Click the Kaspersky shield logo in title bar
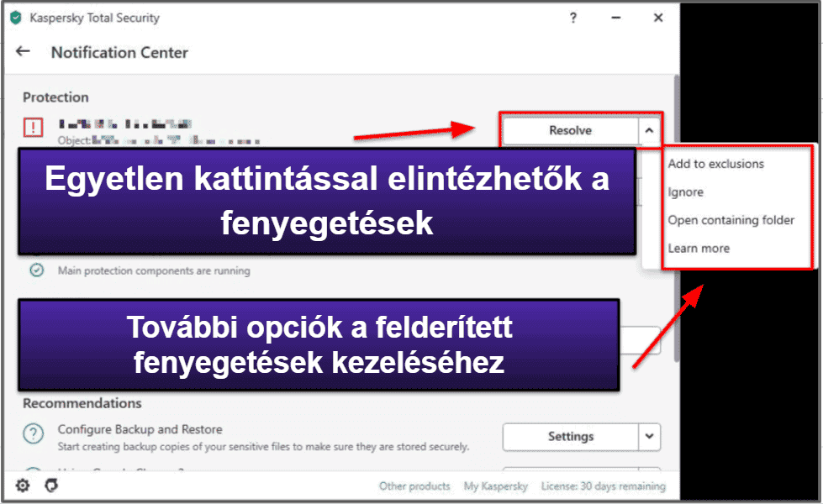 point(16,18)
